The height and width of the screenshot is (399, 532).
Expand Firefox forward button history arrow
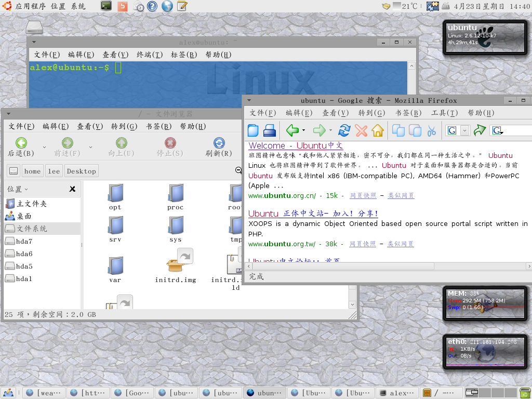330,130
